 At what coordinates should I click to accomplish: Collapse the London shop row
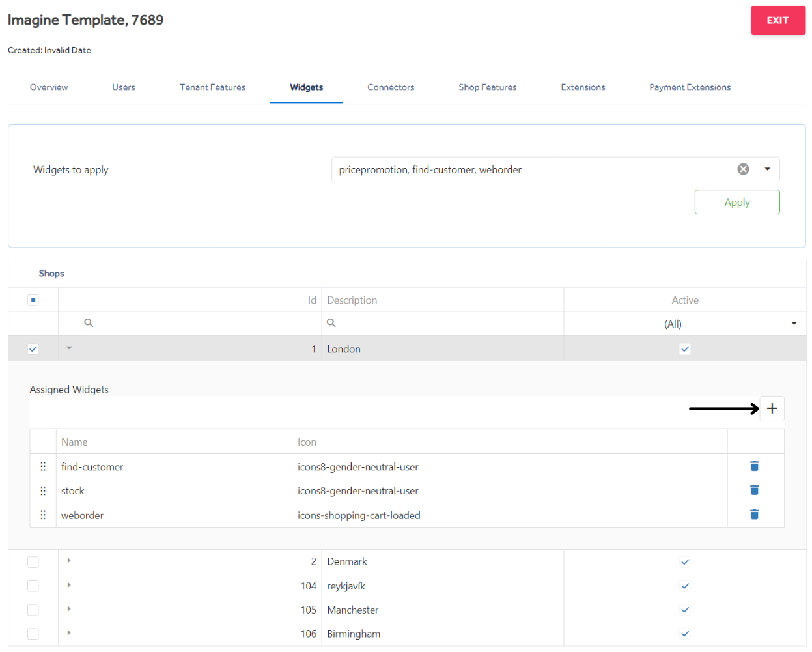click(69, 348)
